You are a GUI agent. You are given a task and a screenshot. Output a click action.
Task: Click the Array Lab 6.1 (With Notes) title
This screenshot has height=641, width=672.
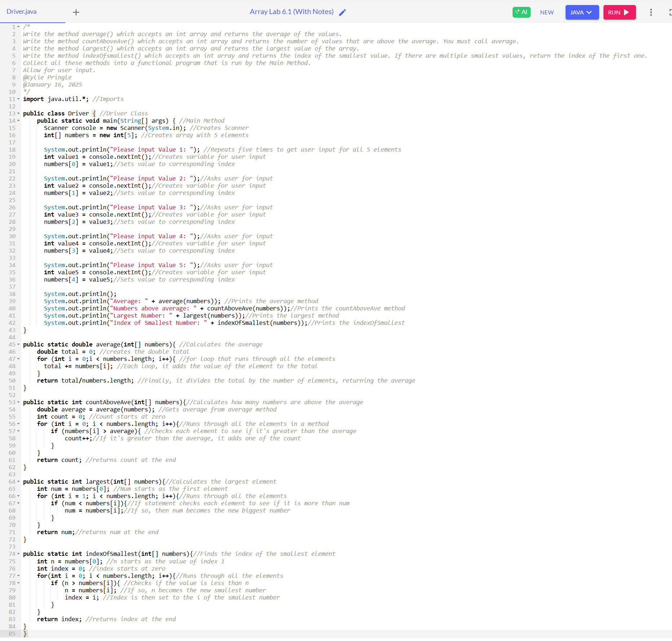[x=291, y=12]
